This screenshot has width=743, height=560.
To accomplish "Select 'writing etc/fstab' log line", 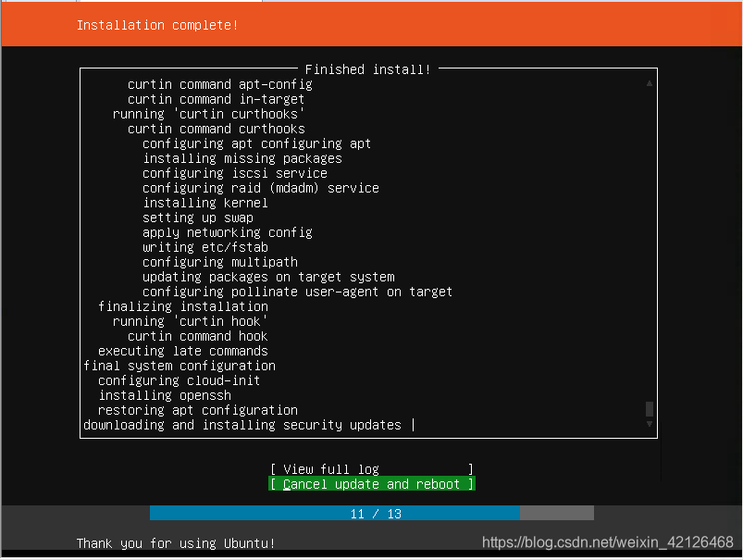I will 205,247.
